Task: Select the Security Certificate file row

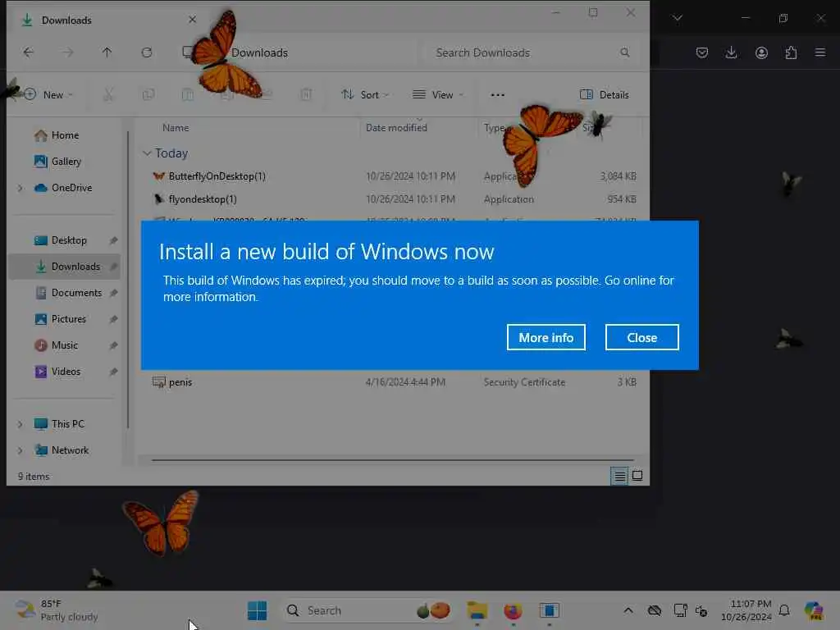Action: pos(395,382)
